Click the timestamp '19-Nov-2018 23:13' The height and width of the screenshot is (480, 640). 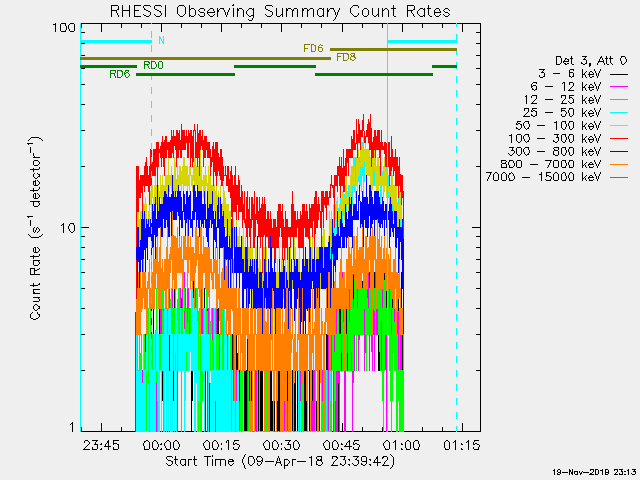pos(594,472)
